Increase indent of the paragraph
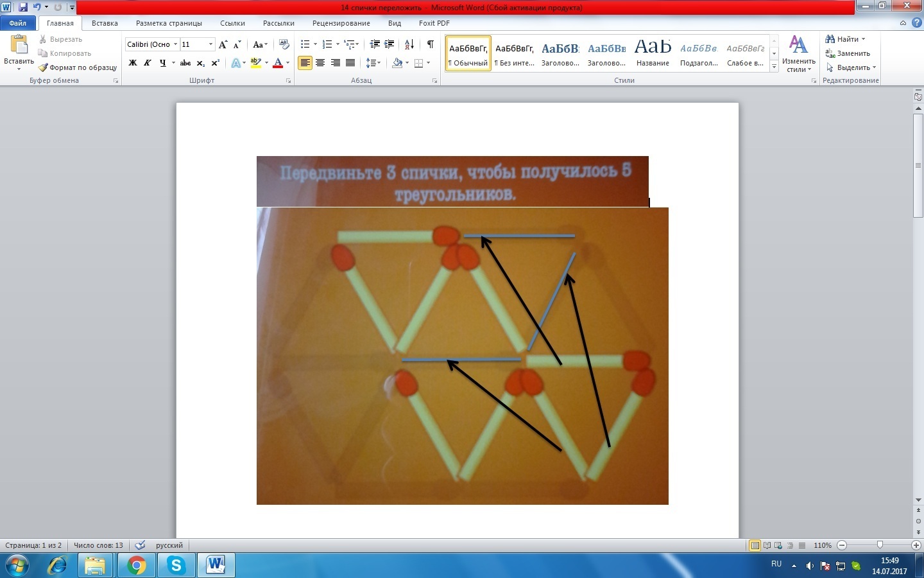Image resolution: width=924 pixels, height=578 pixels. pos(389,44)
